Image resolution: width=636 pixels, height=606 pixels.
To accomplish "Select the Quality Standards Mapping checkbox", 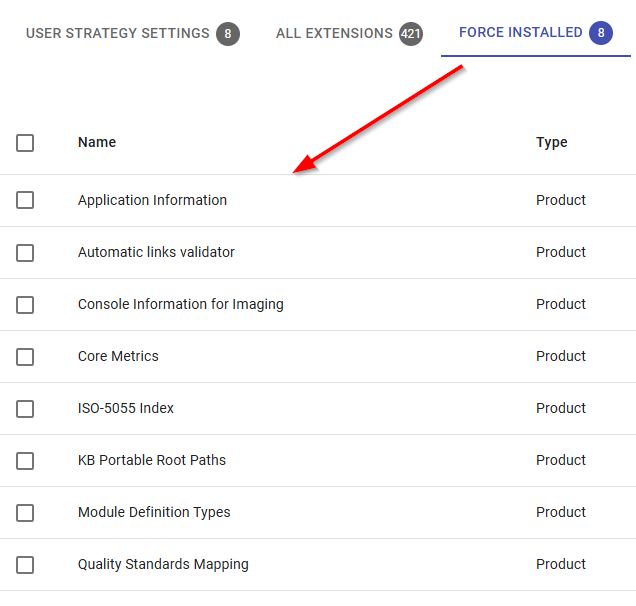I will pyautogui.click(x=25, y=565).
